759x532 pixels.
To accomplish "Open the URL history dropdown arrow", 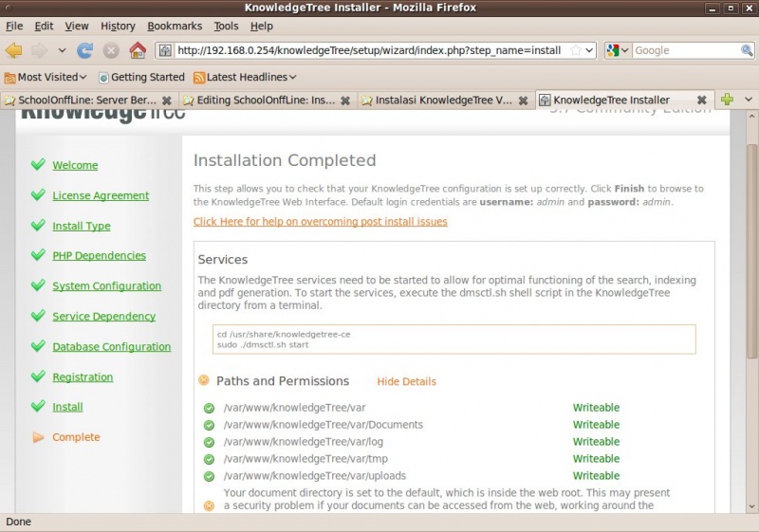I will (589, 50).
